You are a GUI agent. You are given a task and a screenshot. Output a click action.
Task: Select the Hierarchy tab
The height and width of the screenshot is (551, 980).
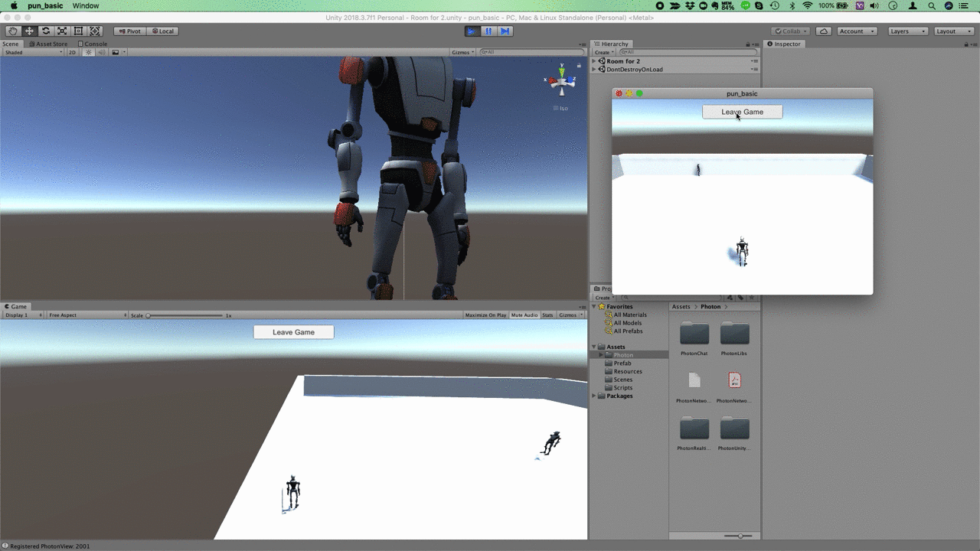[x=612, y=44]
